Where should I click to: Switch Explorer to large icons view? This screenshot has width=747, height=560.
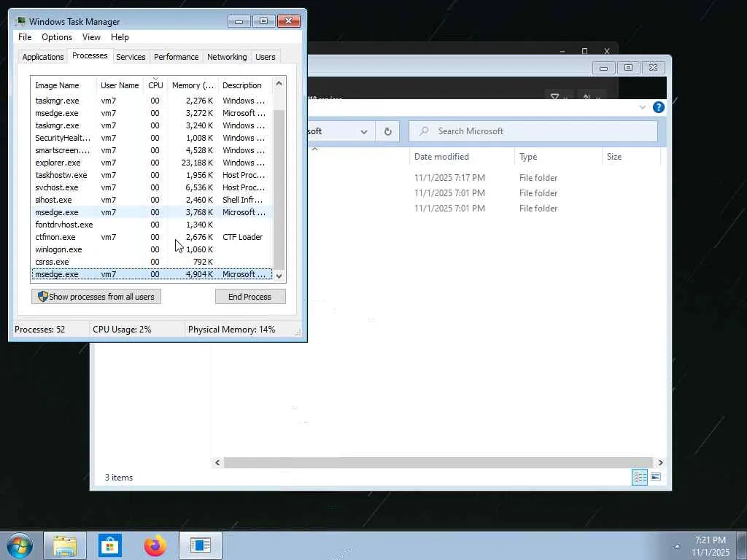click(x=656, y=477)
